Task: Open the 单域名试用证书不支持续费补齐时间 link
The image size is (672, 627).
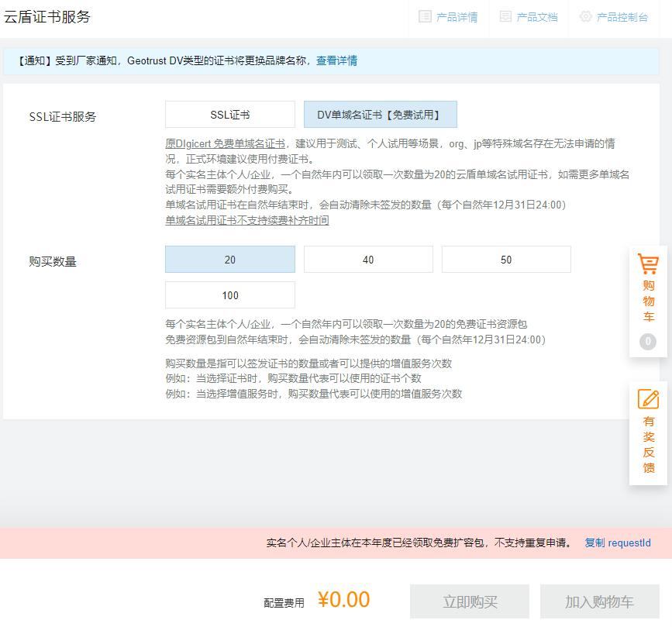Action: [x=248, y=220]
